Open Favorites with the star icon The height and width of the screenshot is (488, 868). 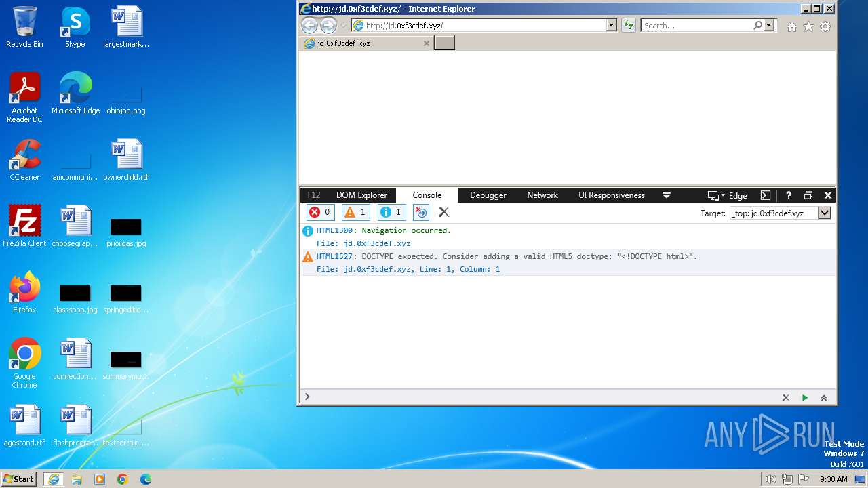[808, 26]
